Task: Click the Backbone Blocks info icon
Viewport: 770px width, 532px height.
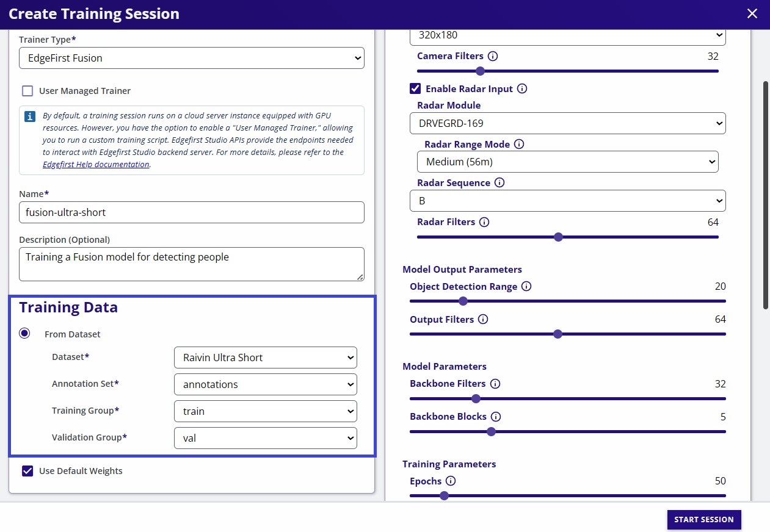Action: [496, 417]
